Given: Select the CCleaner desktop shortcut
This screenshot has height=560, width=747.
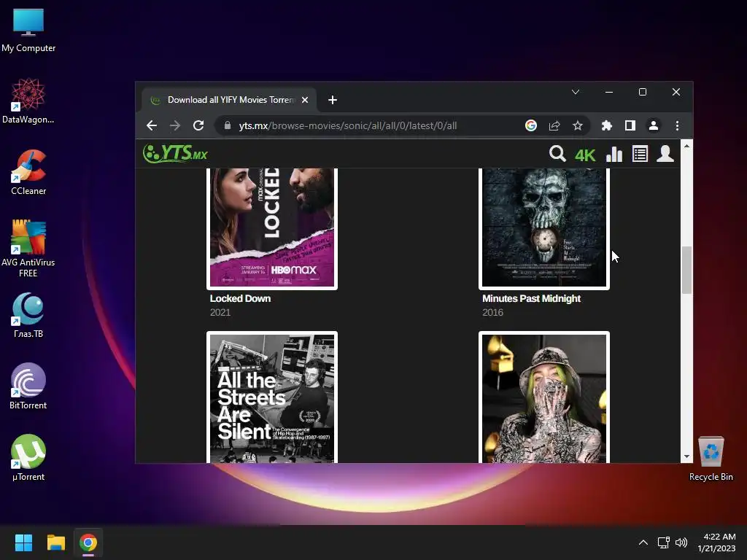Looking at the screenshot, I should [x=28, y=173].
